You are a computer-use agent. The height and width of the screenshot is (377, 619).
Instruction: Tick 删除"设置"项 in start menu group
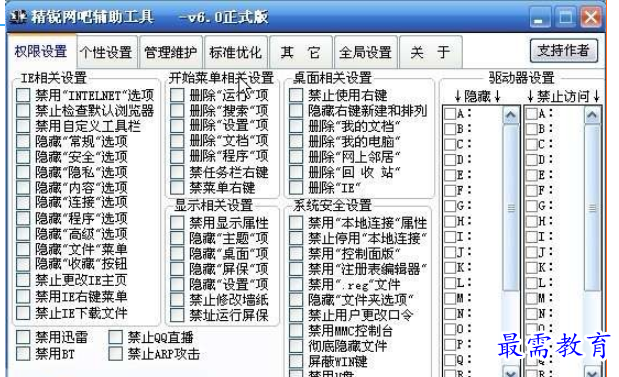coord(177,126)
